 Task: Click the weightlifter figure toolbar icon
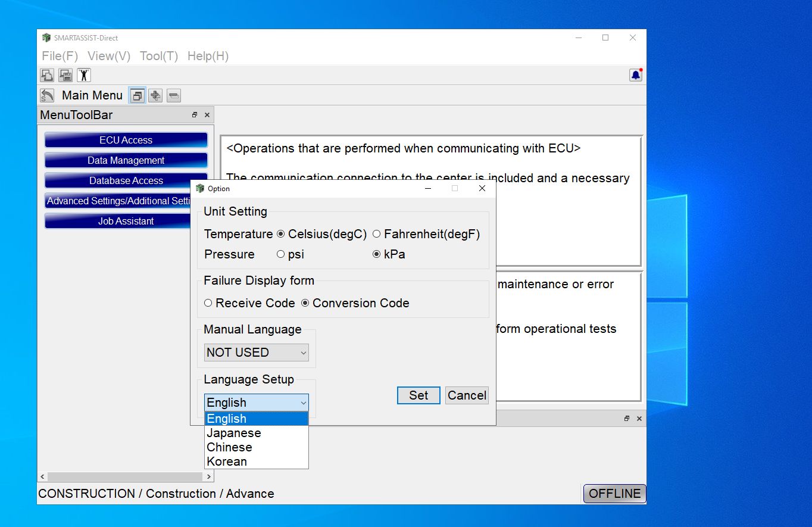[x=84, y=75]
